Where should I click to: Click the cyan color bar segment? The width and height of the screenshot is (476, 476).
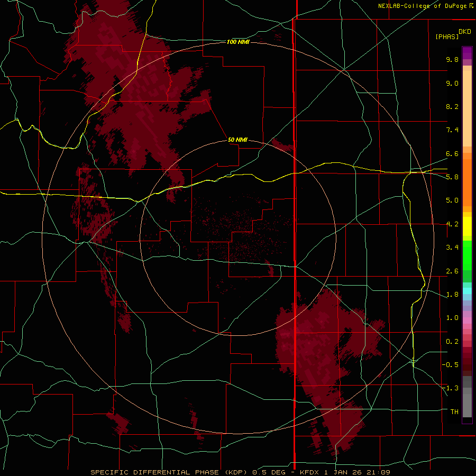(467, 291)
